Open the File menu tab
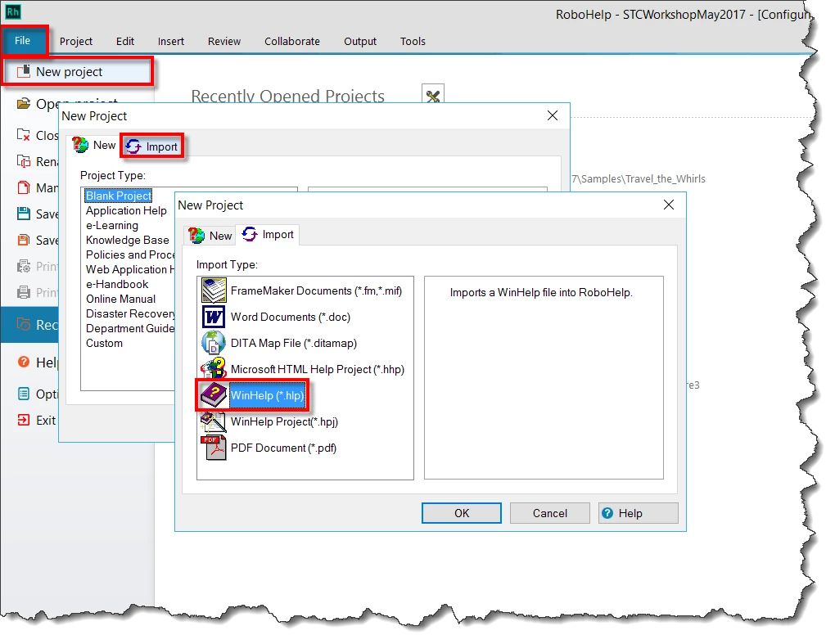Image resolution: width=835 pixels, height=644 pixels. click(23, 40)
